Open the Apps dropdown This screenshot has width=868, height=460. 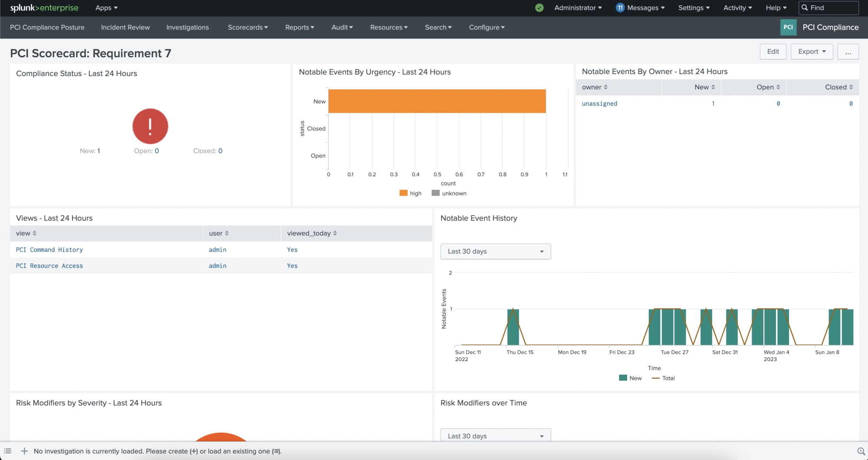(106, 8)
